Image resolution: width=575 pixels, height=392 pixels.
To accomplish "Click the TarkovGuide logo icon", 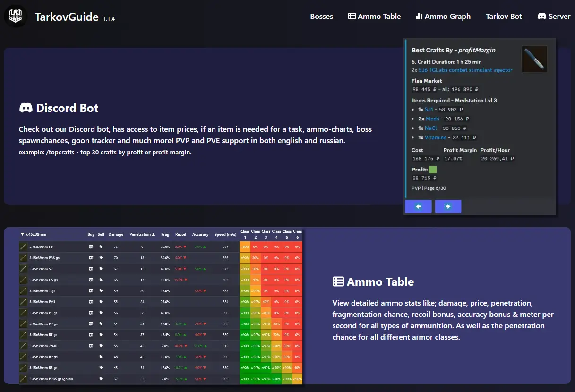I will 16,16.
